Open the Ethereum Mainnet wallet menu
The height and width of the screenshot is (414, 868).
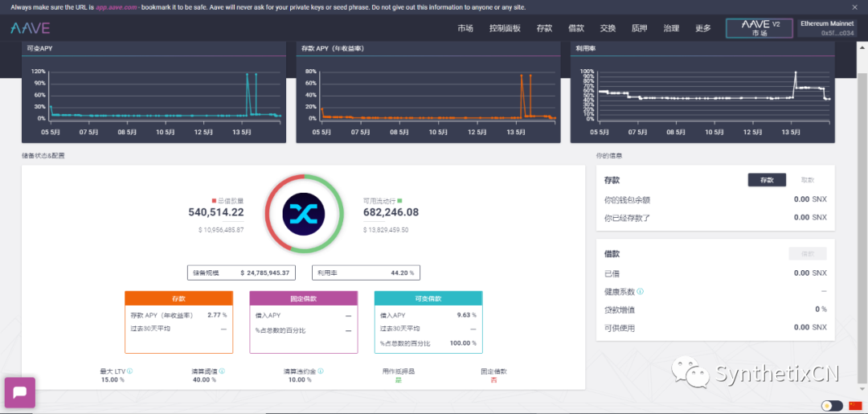tap(826, 28)
